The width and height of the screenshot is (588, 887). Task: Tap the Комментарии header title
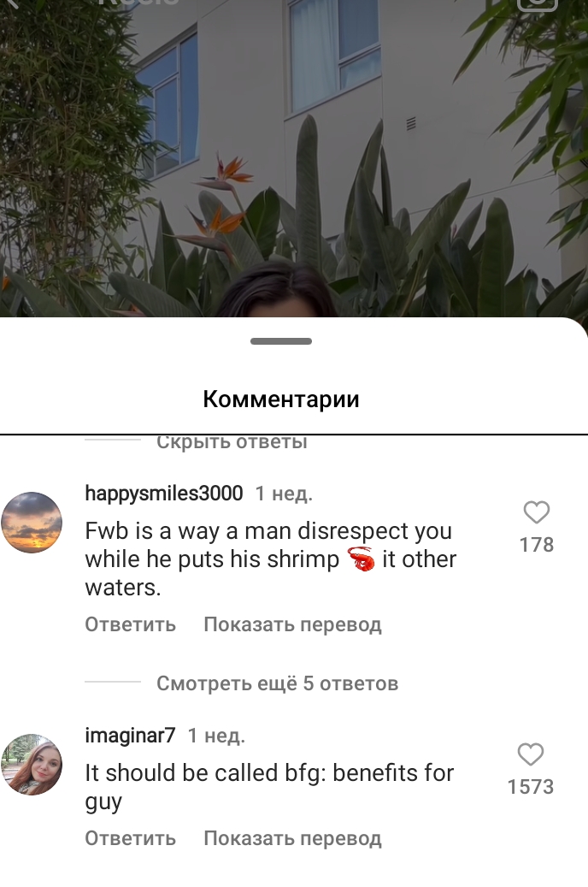coord(281,399)
